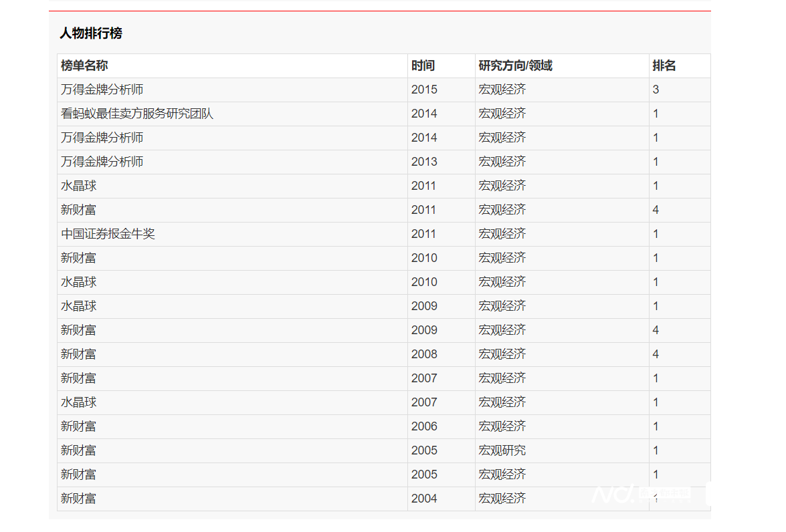Click the 时间 column header

click(x=423, y=65)
